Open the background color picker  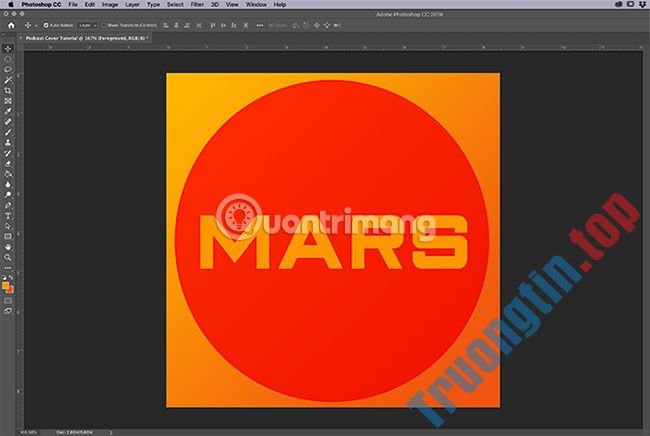pyautogui.click(x=11, y=290)
